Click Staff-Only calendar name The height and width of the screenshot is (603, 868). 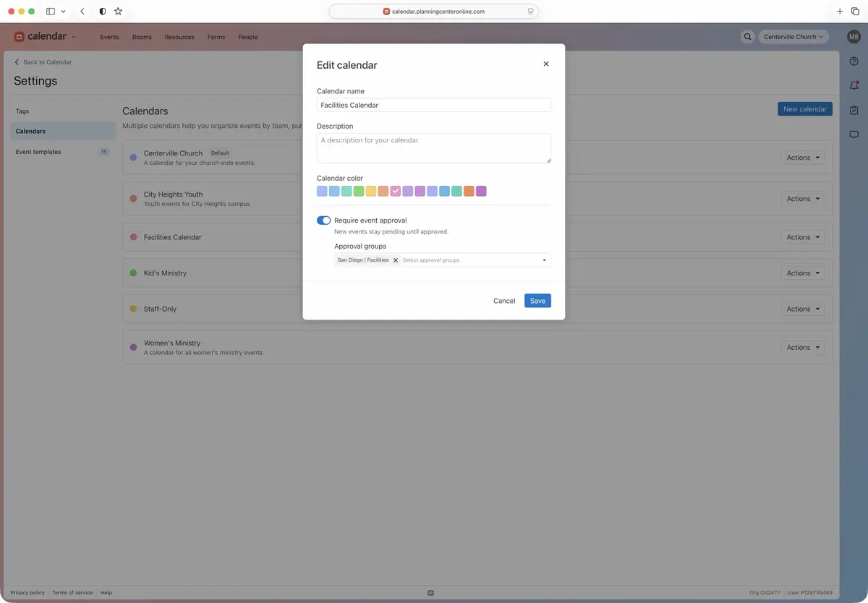click(x=160, y=309)
